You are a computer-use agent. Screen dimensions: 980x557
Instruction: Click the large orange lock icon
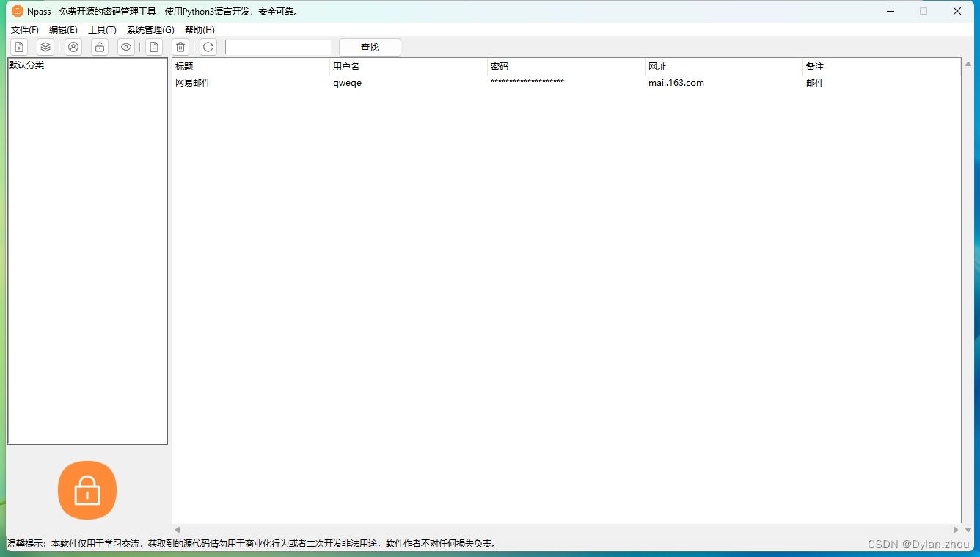click(x=87, y=490)
